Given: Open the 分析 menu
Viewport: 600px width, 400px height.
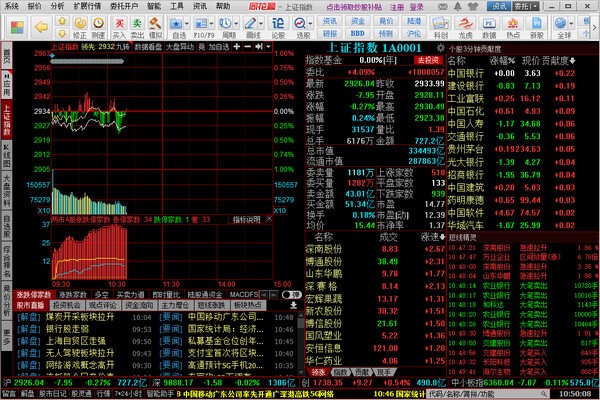Looking at the screenshot, I should click(57, 6).
